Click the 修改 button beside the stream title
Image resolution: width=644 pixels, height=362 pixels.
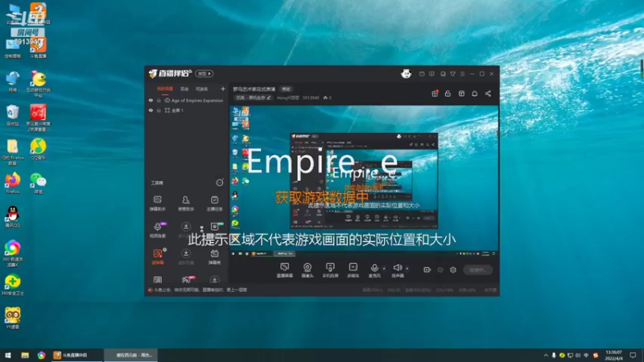(286, 89)
